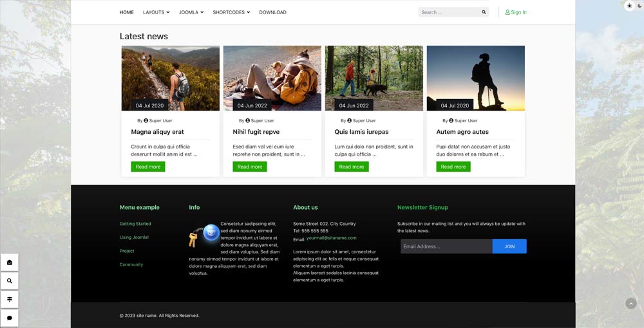Enable dark mode with the moon icon
The image size is (644, 328).
639,6
